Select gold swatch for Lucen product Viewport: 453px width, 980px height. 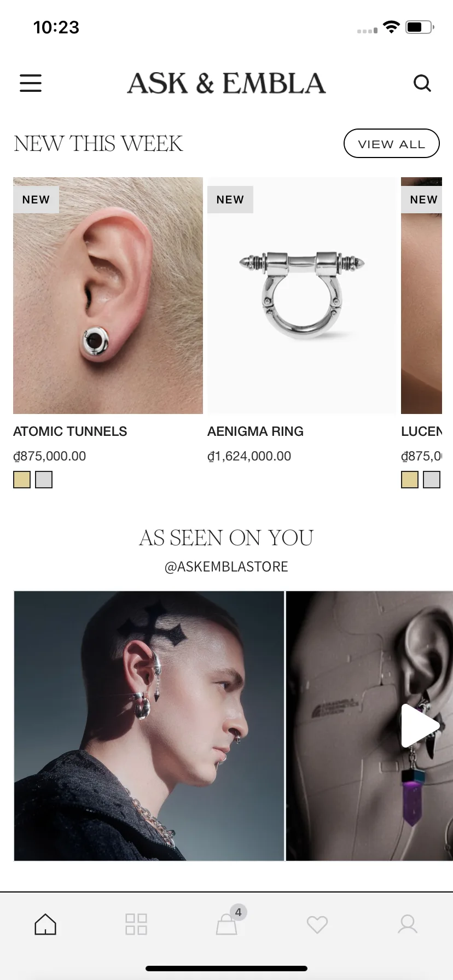click(410, 480)
